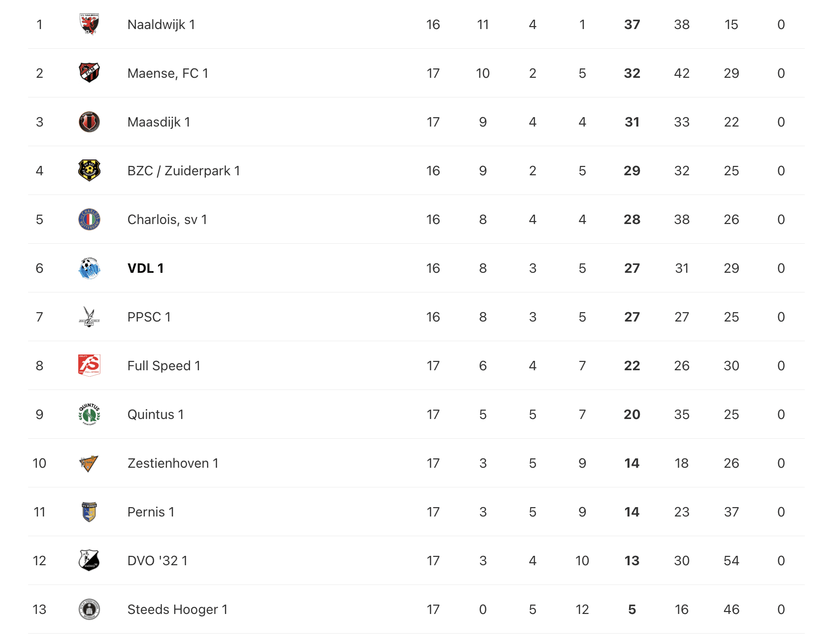
Task: Click Naaldwijk's points total of 37
Action: (632, 25)
